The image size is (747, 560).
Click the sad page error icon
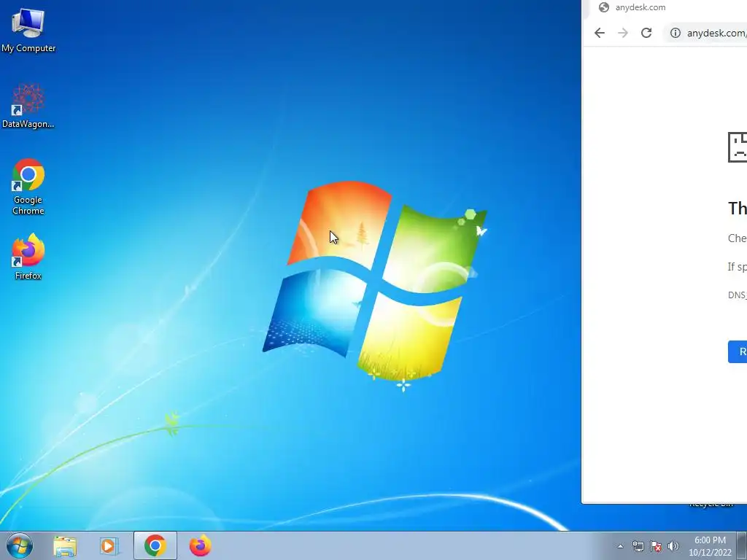[x=738, y=147]
